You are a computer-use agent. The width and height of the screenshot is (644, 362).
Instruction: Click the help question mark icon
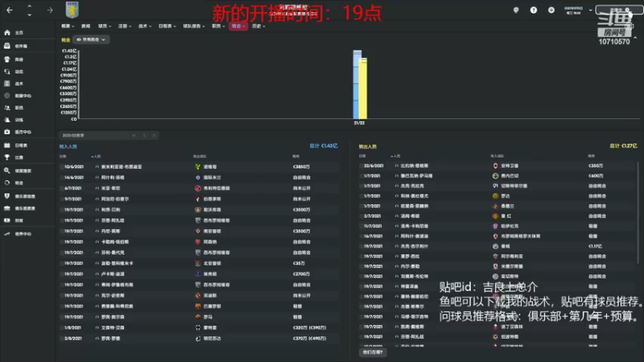coord(533,10)
